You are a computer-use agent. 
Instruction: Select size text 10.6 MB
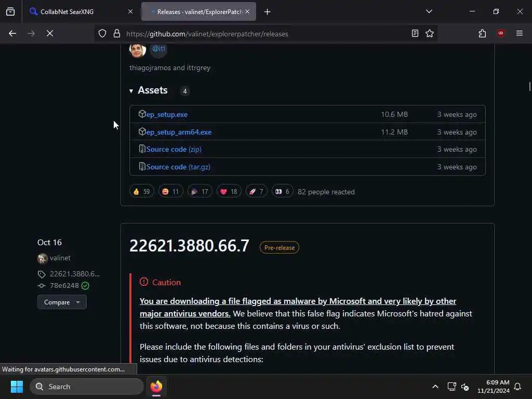(x=394, y=115)
